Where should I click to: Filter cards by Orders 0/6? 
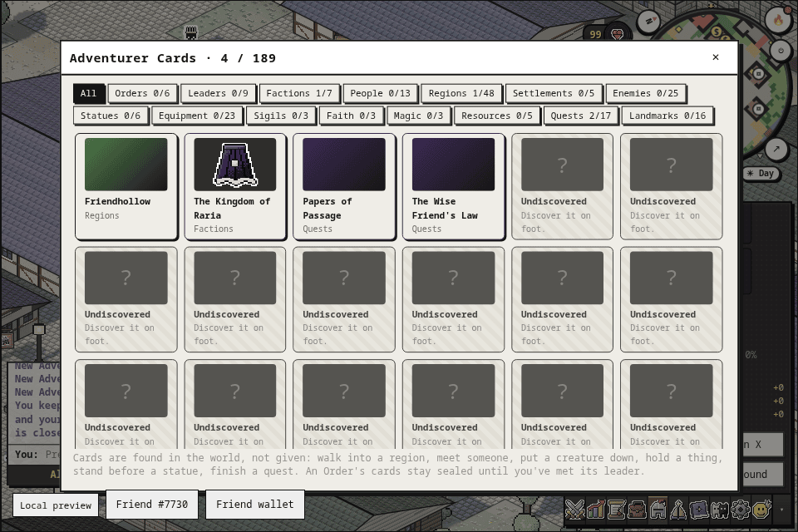pyautogui.click(x=142, y=93)
